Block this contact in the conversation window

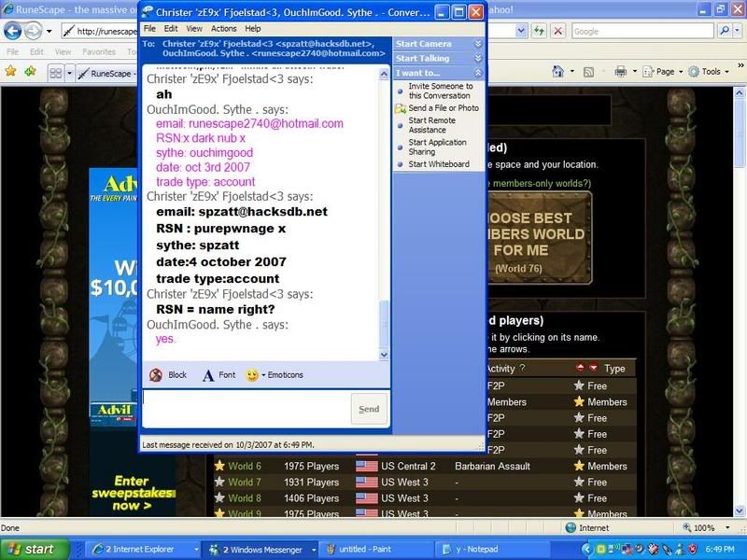tap(168, 375)
